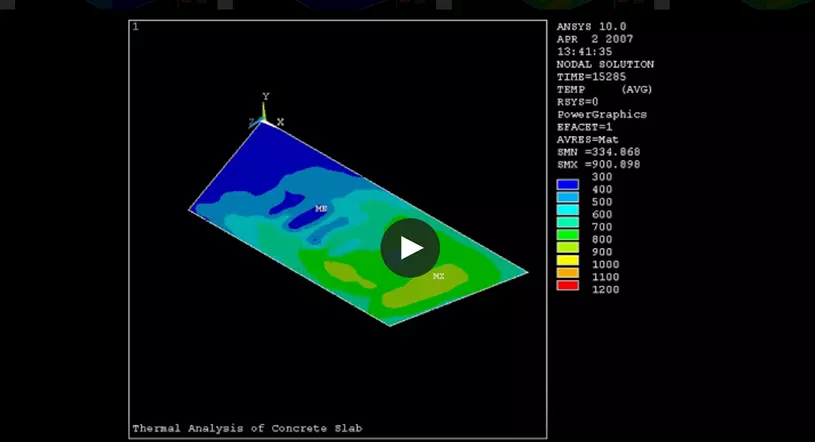Click the 'APR 2 2007' date text
The width and height of the screenshot is (815, 442).
[x=595, y=39]
